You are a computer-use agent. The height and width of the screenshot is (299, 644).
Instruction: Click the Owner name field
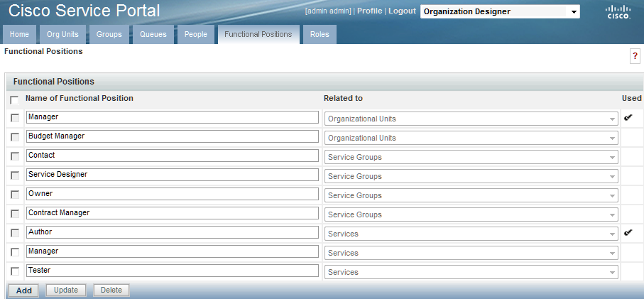(173, 194)
